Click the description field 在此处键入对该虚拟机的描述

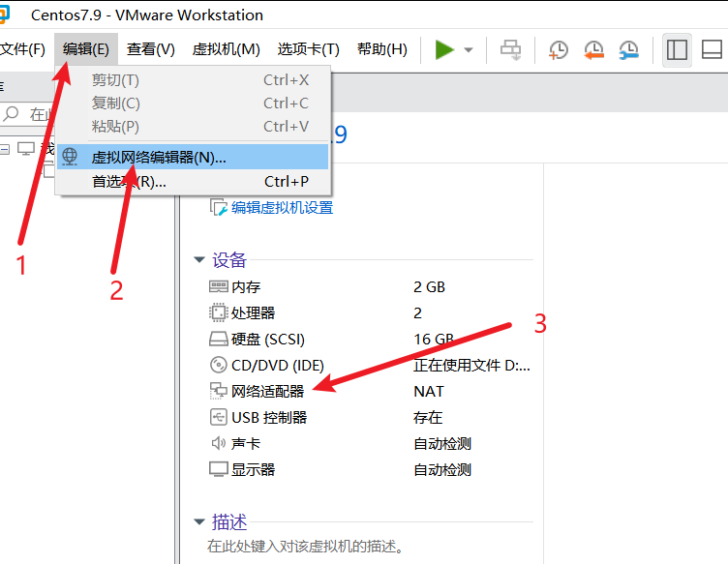coord(305,547)
